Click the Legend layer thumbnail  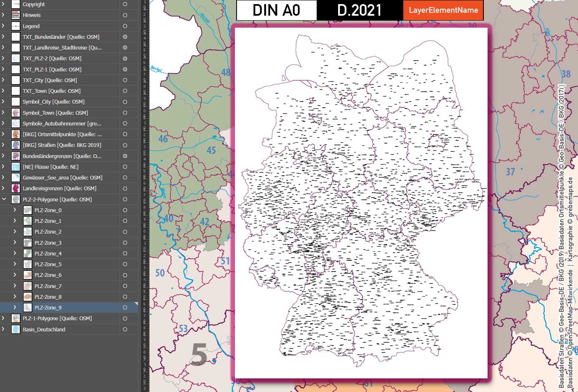coord(15,26)
